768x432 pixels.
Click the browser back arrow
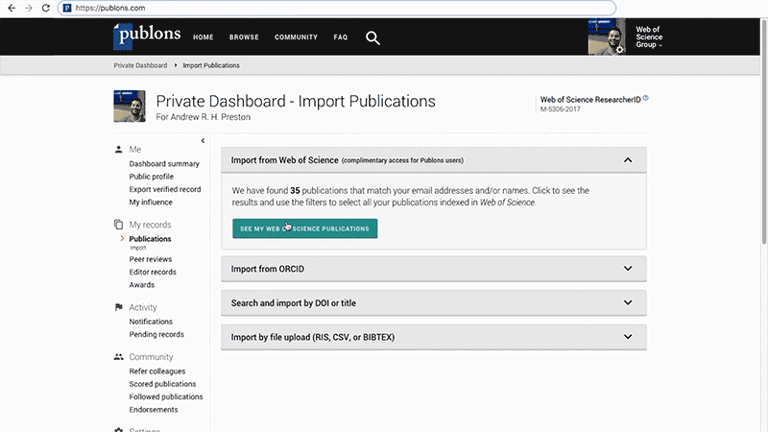pyautogui.click(x=12, y=8)
